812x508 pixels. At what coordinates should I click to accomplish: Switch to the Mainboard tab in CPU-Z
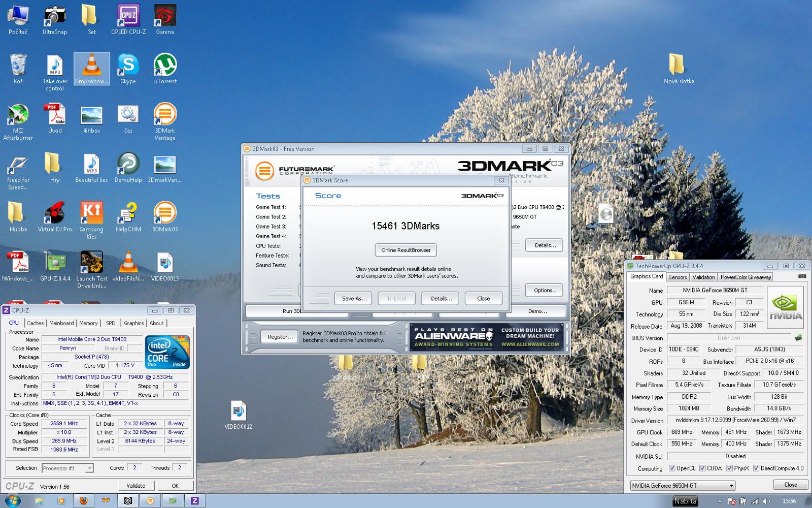tap(61, 323)
